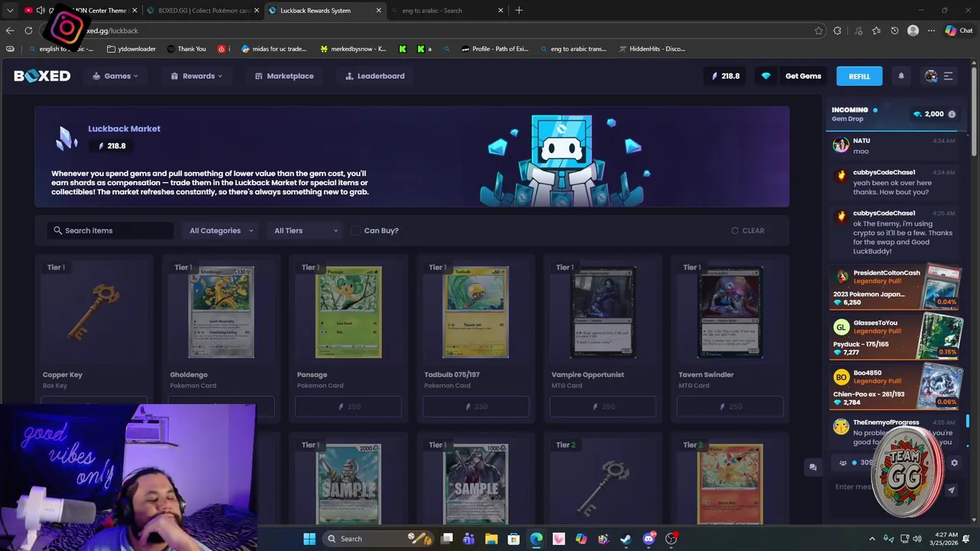Open midas for uc trade bookmark
Image resolution: width=980 pixels, height=551 pixels.
coord(274,49)
